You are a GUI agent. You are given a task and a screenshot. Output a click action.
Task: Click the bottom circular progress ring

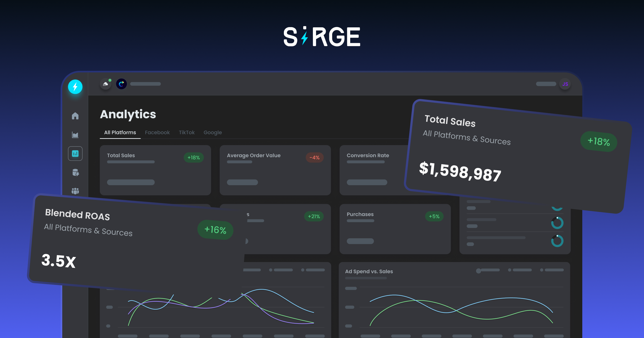(557, 241)
